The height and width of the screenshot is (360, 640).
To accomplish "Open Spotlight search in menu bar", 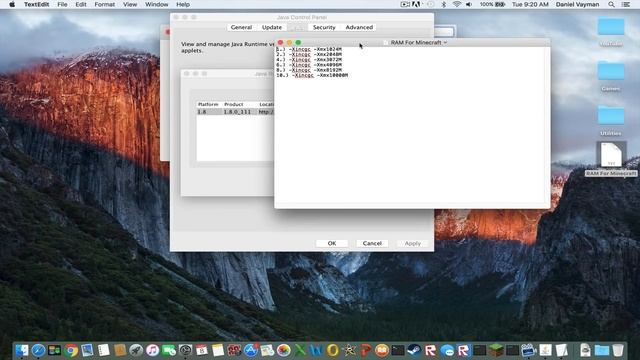I will pyautogui.click(x=611, y=4).
